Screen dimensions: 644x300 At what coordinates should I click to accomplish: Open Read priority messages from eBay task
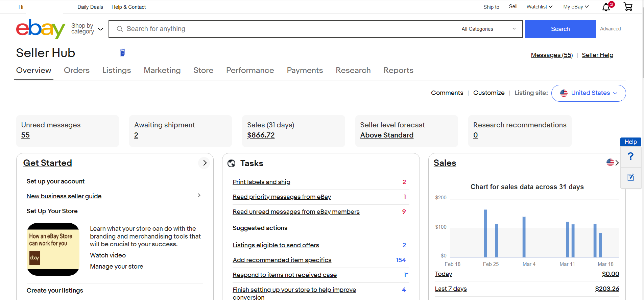(x=282, y=197)
